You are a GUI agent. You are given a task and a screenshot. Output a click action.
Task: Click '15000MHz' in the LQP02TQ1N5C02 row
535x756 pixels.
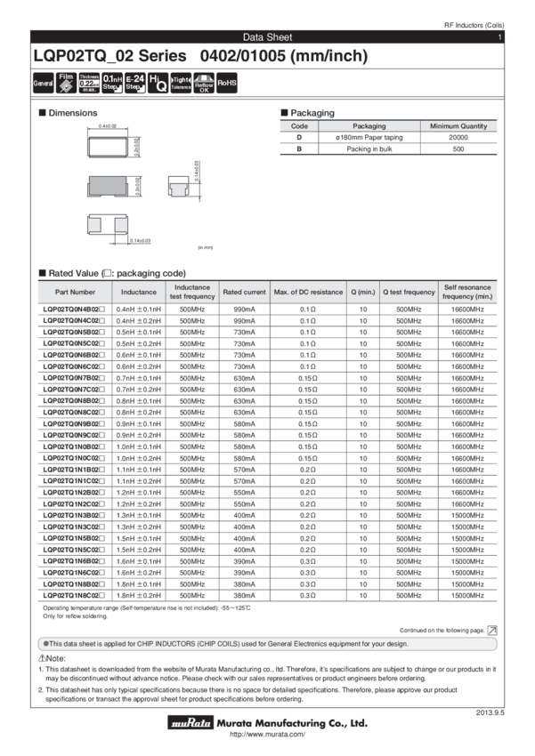tap(467, 550)
